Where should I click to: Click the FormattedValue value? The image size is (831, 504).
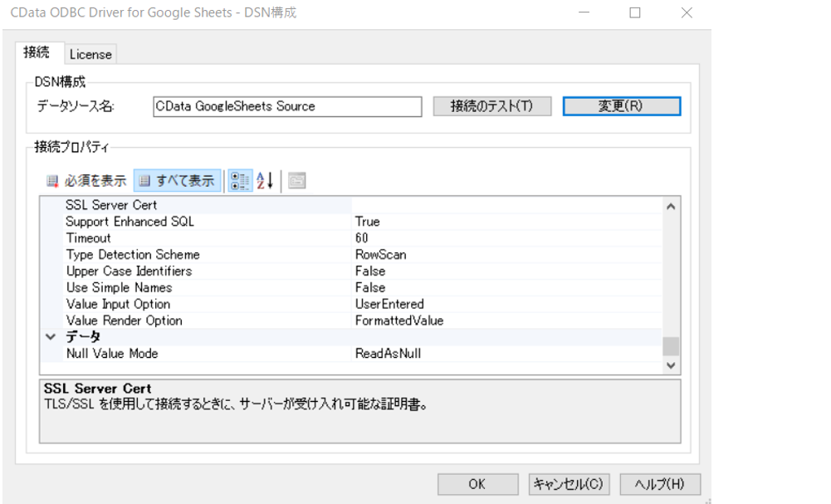click(399, 321)
